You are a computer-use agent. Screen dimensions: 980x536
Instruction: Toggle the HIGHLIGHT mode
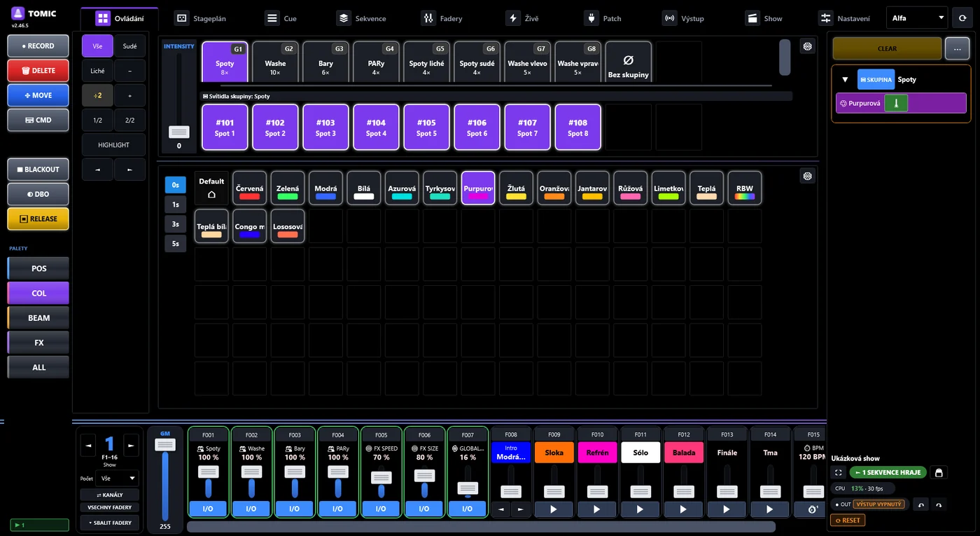tap(113, 145)
